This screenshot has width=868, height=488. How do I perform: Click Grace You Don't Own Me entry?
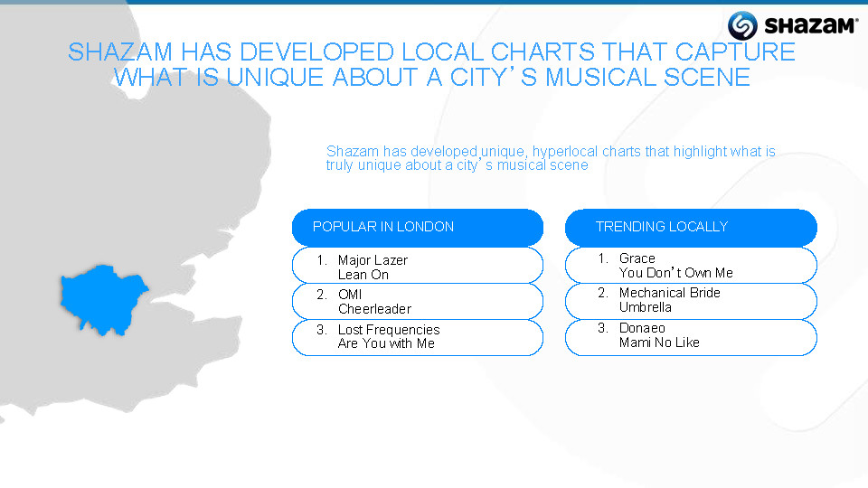click(691, 266)
